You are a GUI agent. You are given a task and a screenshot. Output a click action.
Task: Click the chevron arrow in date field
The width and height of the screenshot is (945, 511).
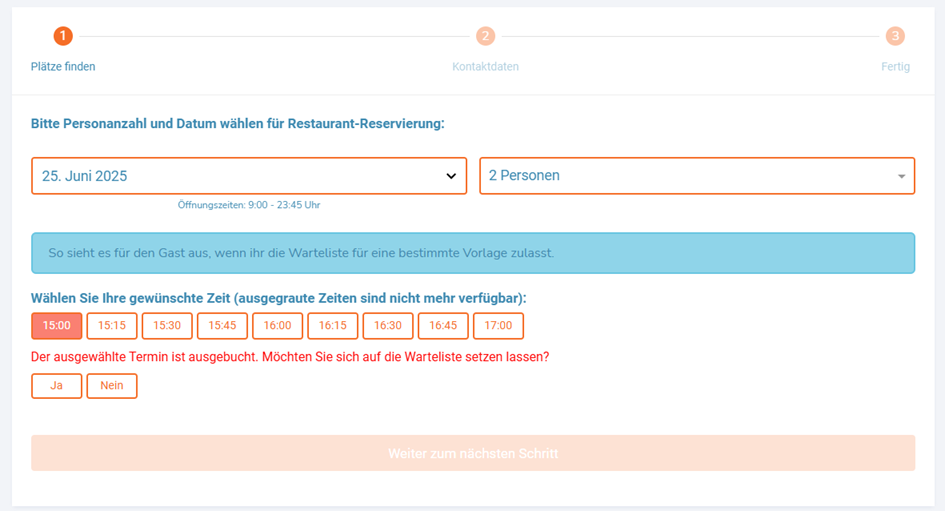click(451, 177)
